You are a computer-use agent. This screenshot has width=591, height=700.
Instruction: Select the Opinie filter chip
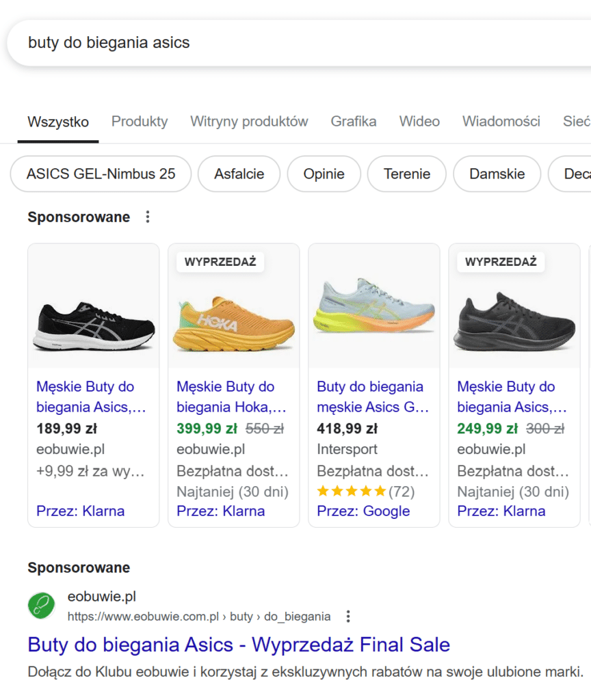(324, 174)
